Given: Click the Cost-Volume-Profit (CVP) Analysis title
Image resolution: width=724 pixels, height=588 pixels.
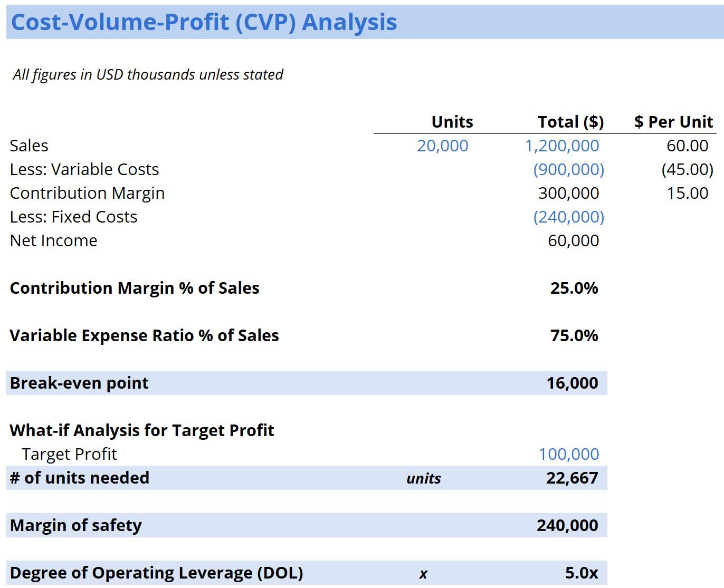Looking at the screenshot, I should (x=204, y=22).
